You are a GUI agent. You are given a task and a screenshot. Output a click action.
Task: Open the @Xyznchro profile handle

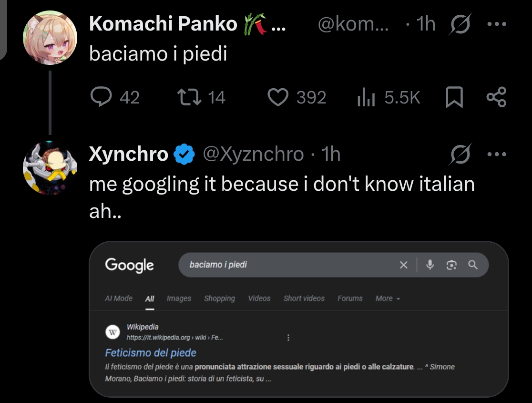253,154
